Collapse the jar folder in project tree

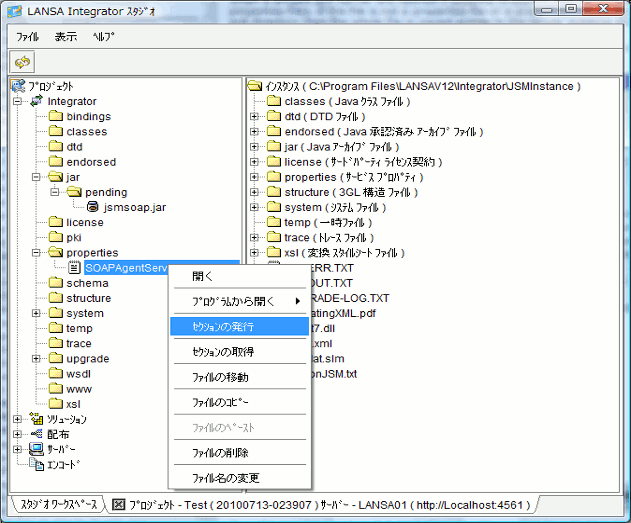tap(36, 177)
